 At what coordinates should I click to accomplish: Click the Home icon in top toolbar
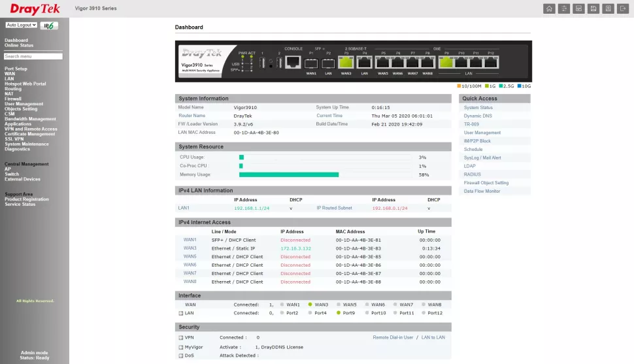tap(549, 8)
